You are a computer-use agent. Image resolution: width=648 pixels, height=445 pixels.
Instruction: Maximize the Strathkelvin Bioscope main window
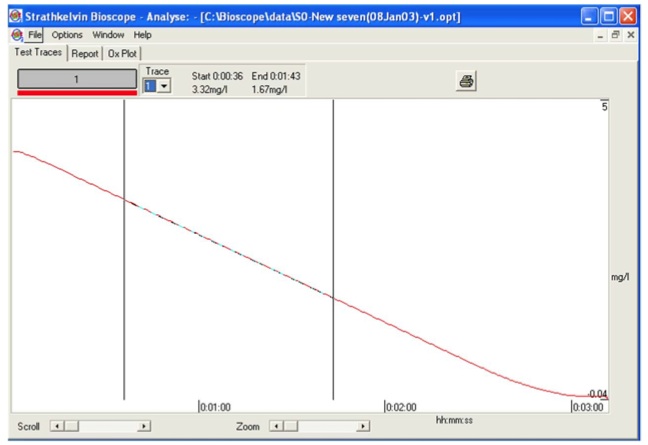point(609,17)
